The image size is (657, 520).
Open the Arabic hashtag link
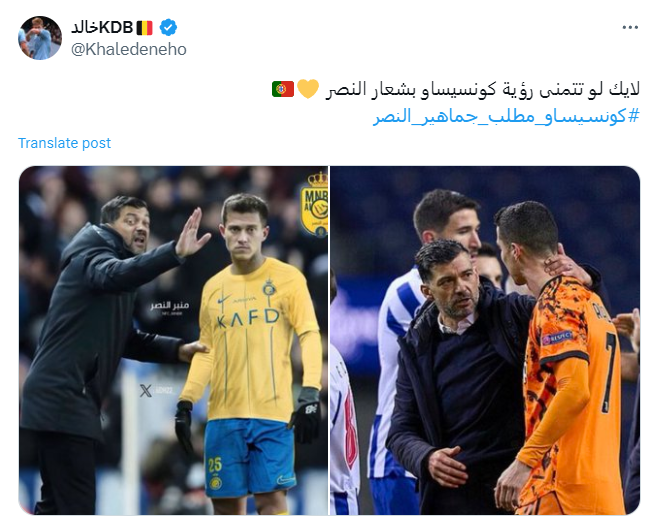506,116
